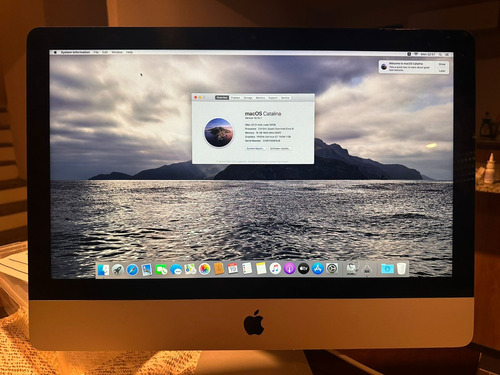The width and height of the screenshot is (500, 375).
Task: Click the Memory info line
Action: 263,133
